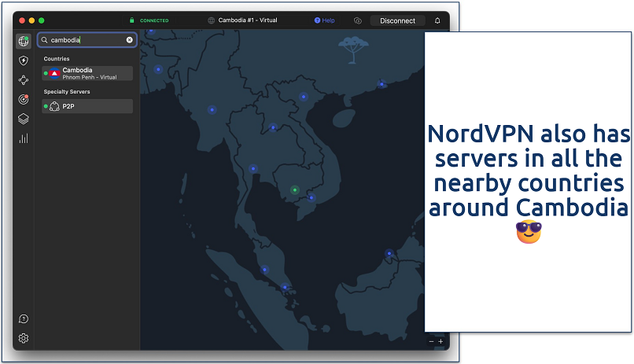Click the search box containing cambodia
Image resolution: width=634 pixels, height=364 pixels.
click(x=87, y=40)
